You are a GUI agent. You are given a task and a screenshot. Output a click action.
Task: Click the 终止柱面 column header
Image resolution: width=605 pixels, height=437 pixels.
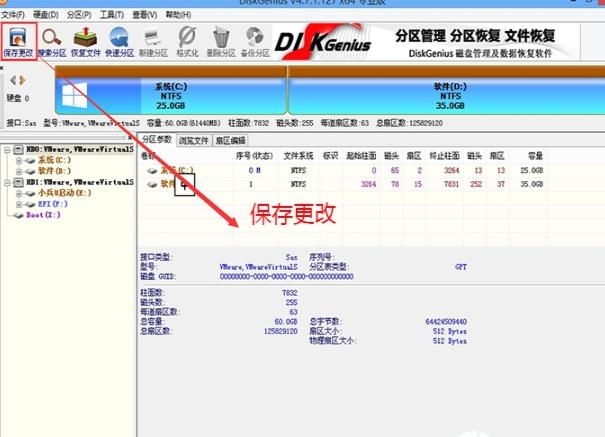[444, 156]
